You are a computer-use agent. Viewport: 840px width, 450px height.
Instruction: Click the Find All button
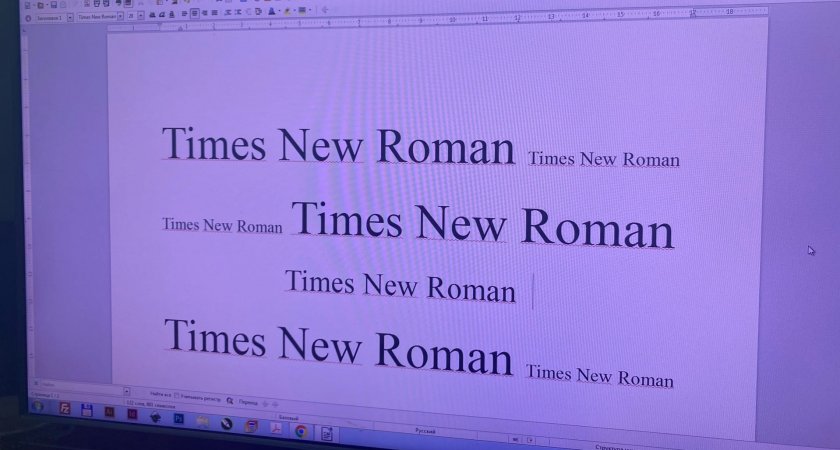(x=158, y=395)
